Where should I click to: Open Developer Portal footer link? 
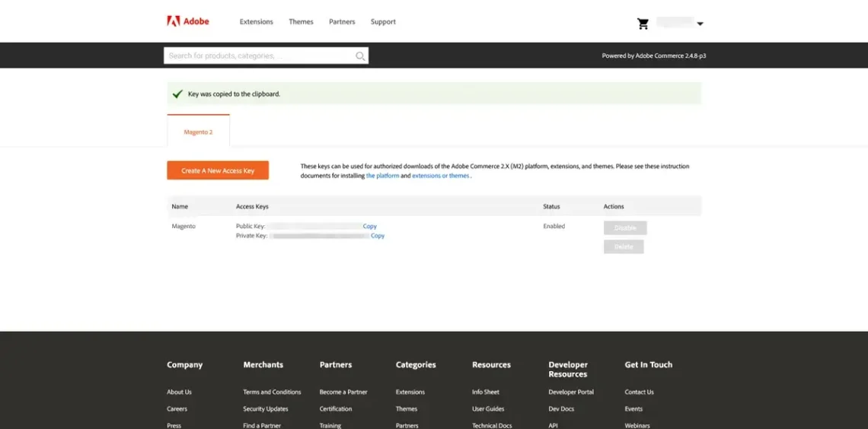point(571,392)
